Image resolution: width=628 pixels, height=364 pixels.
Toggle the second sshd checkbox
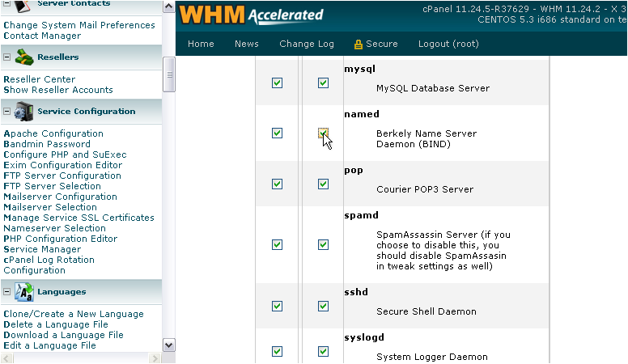click(323, 307)
